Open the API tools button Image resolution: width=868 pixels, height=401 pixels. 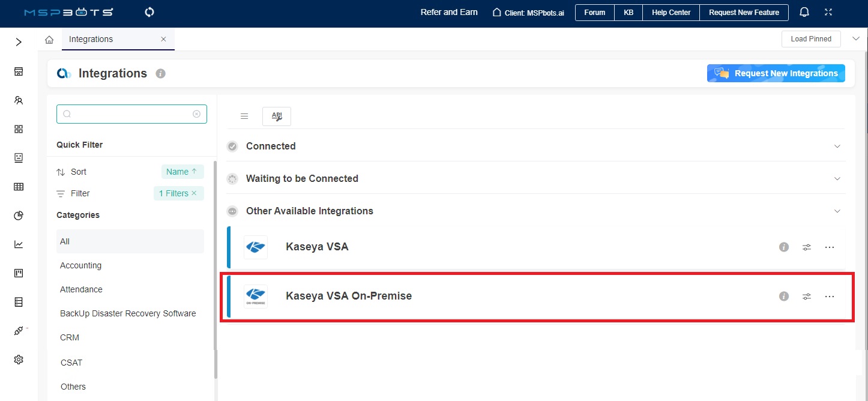tap(277, 116)
